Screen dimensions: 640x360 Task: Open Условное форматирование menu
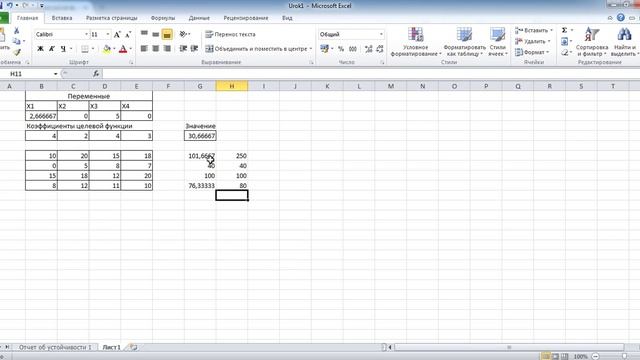416,42
